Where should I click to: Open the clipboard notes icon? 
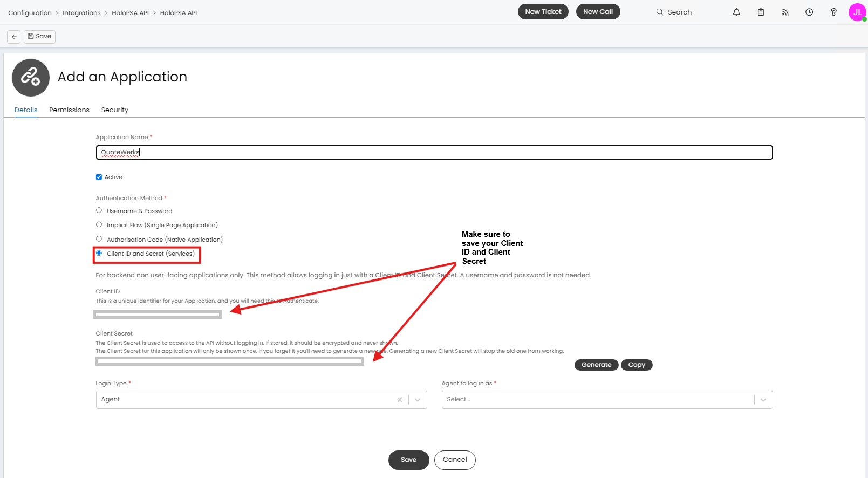coord(761,12)
